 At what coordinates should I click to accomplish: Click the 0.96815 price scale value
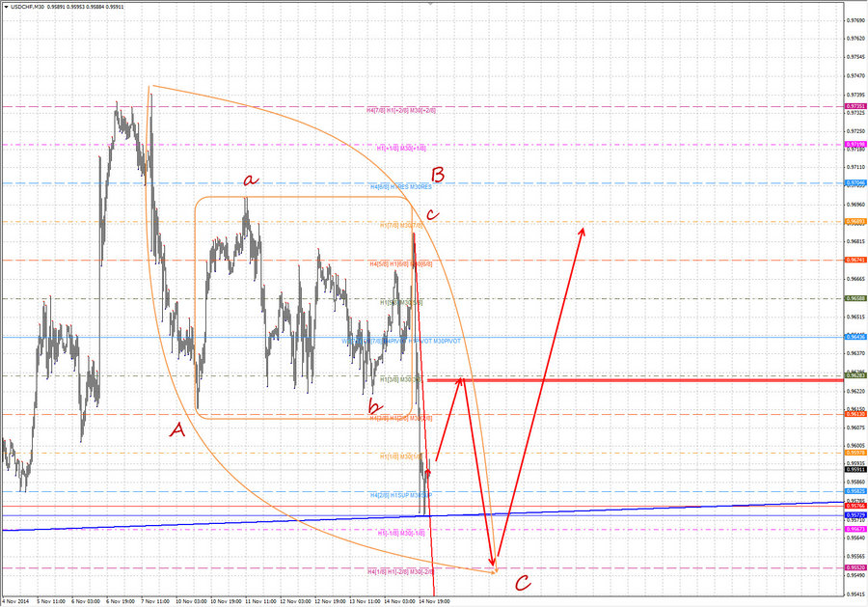pos(855,242)
